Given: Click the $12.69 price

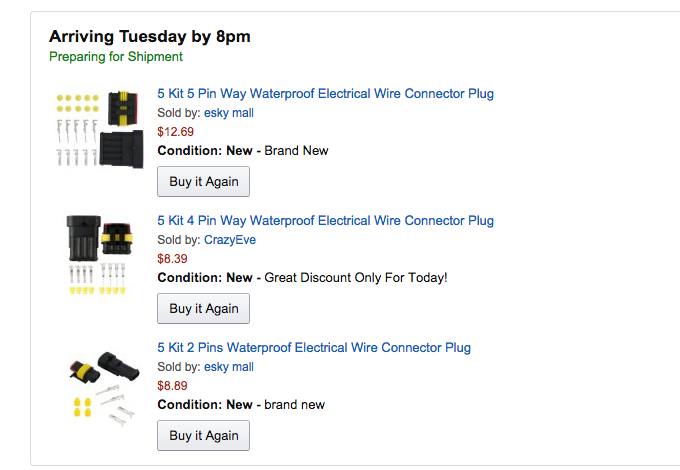Looking at the screenshot, I should click(x=175, y=132).
